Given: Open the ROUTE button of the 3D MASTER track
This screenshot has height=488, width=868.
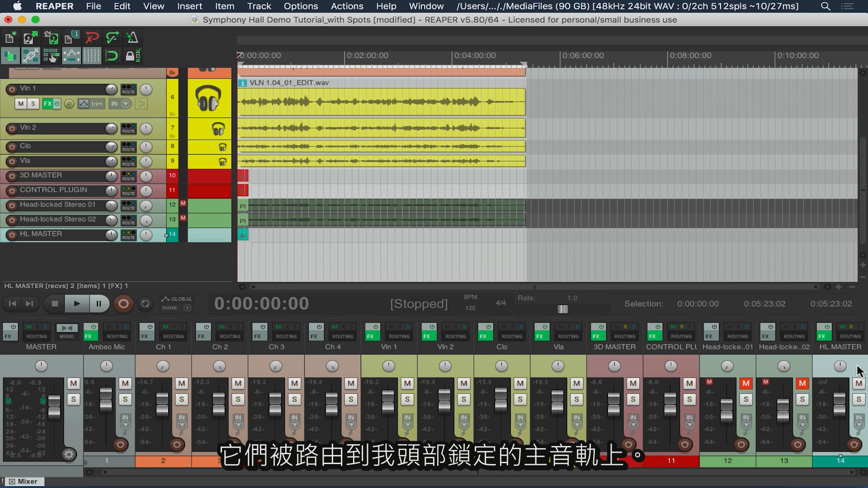Looking at the screenshot, I should pos(128,176).
